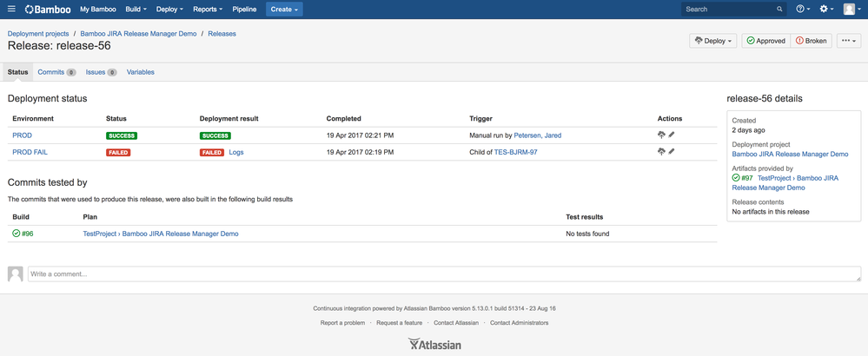Switch to the Variables tab

click(141, 72)
